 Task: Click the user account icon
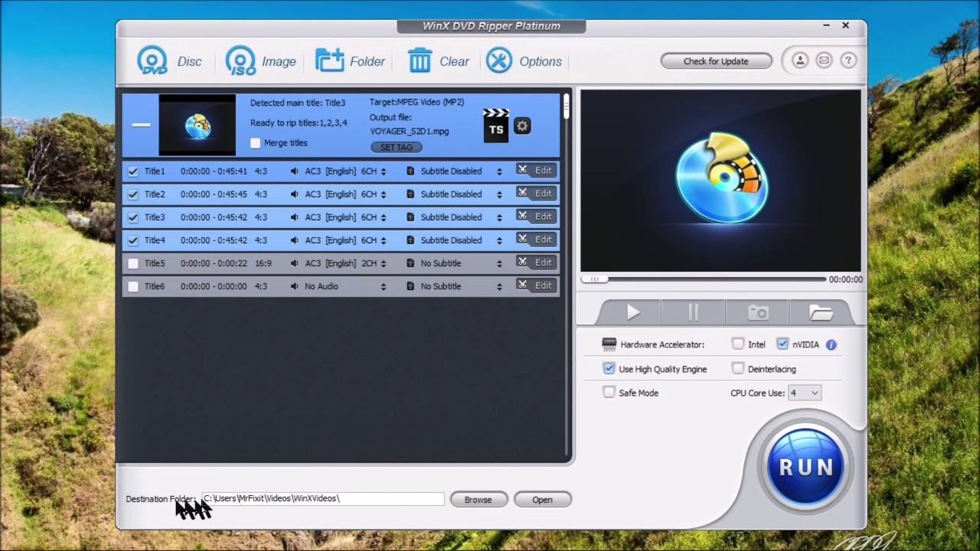(x=800, y=60)
